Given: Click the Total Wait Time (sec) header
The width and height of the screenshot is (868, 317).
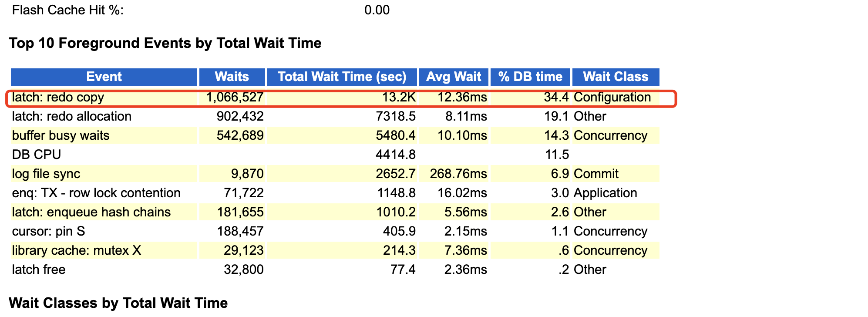Looking at the screenshot, I should tap(342, 77).
